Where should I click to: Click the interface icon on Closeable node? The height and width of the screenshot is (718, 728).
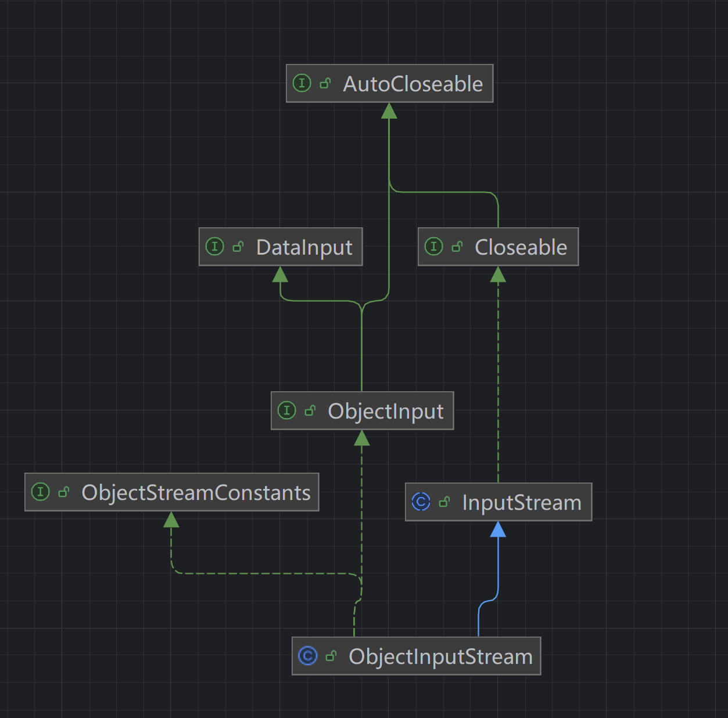click(x=434, y=247)
